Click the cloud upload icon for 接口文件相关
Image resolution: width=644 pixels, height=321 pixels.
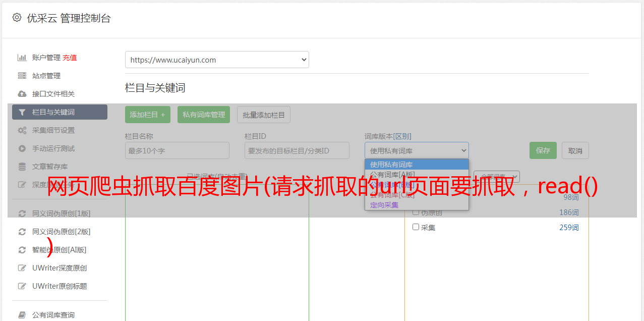(22, 94)
